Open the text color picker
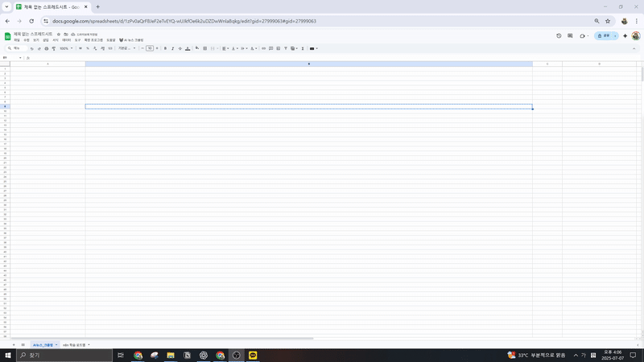This screenshot has width=644, height=362. coord(188,48)
